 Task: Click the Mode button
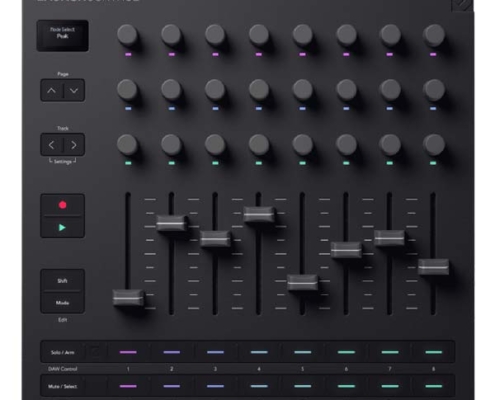pyautogui.click(x=62, y=303)
